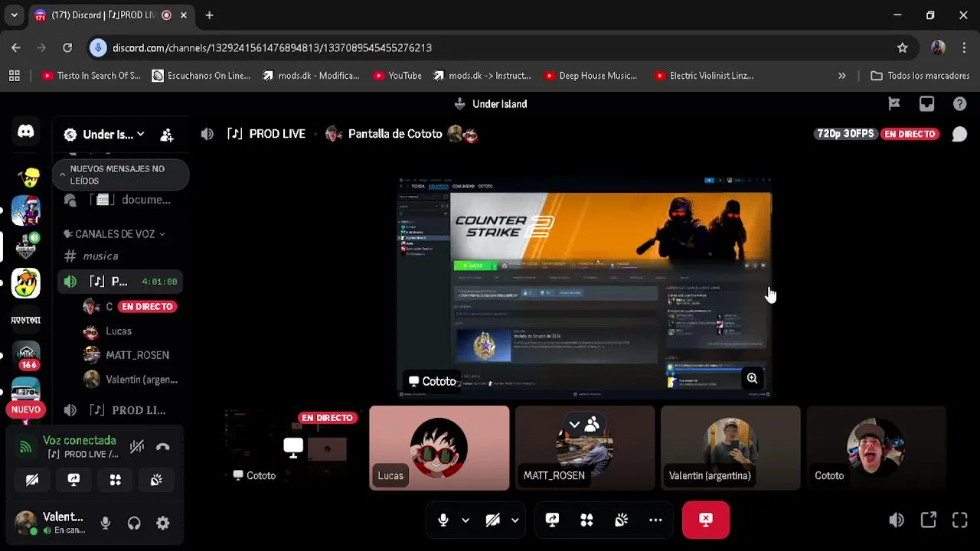Open the Inbox icon in top bar

(926, 104)
